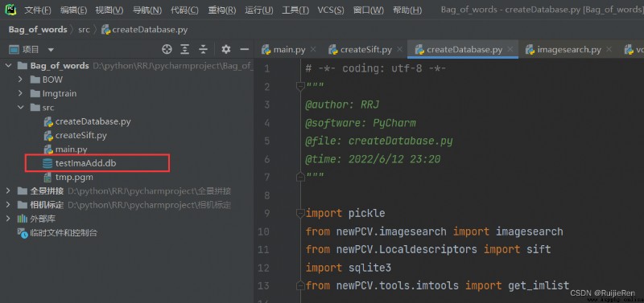Expand the 外部库 node
644x303 pixels.
8,219
